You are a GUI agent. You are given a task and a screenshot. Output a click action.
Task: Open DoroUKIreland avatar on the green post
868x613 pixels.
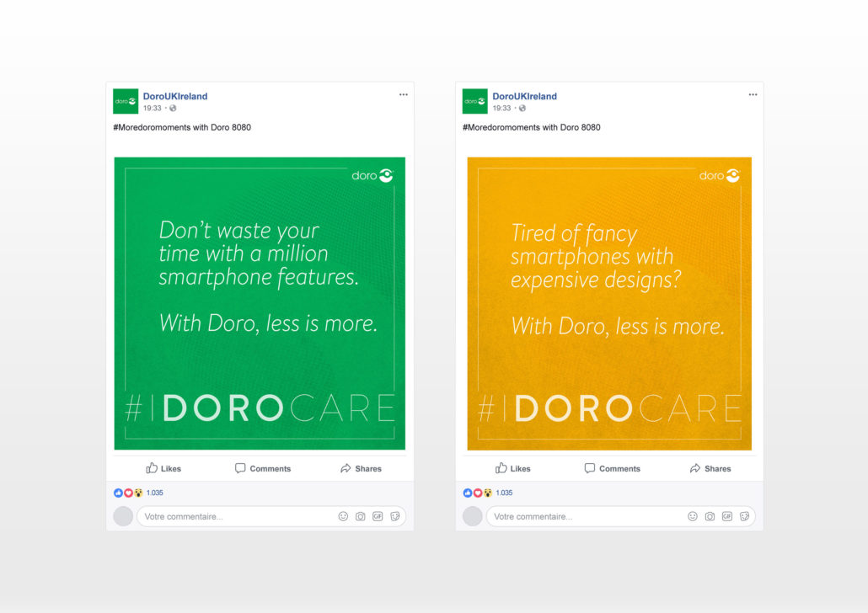126,101
